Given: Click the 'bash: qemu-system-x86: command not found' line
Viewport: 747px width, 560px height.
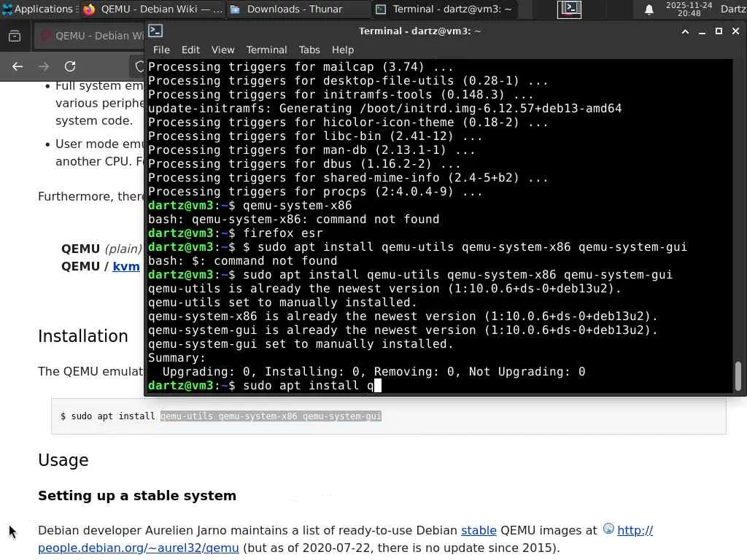Looking at the screenshot, I should (x=293, y=219).
